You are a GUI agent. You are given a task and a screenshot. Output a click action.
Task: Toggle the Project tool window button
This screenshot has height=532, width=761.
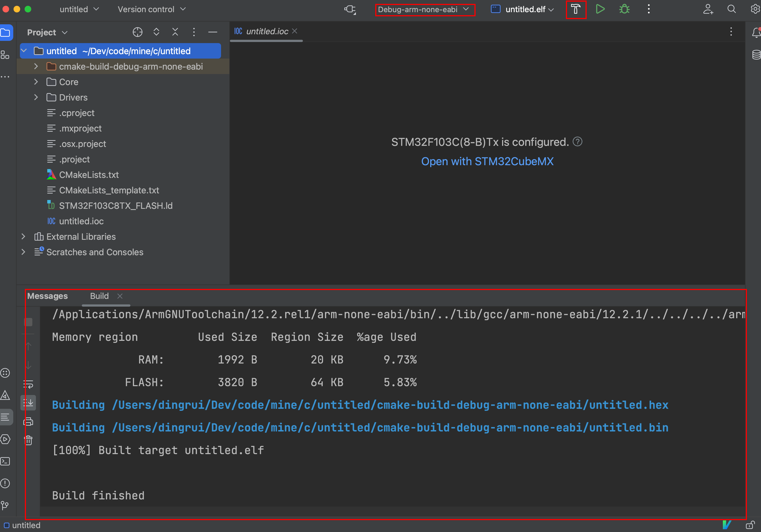point(6,33)
